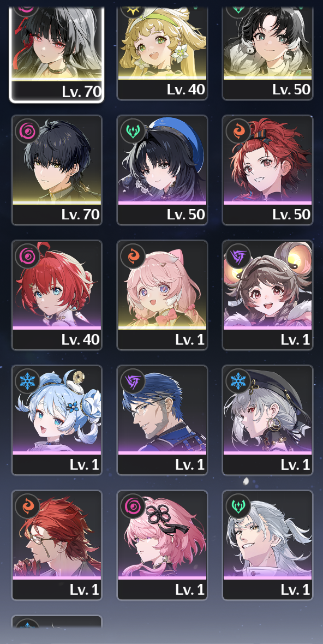
Task: Click the snowflake icon on black-cap silver-haired girl
Action: [x=238, y=381]
